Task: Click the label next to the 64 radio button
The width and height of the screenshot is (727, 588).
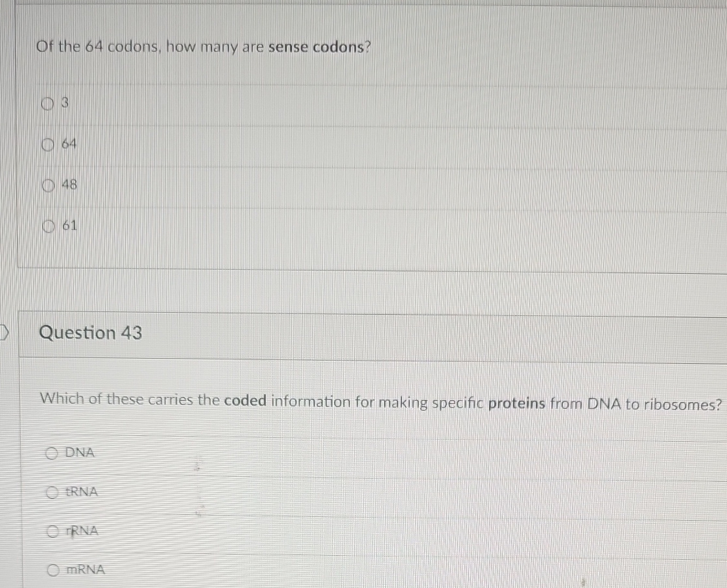Action: 69,144
